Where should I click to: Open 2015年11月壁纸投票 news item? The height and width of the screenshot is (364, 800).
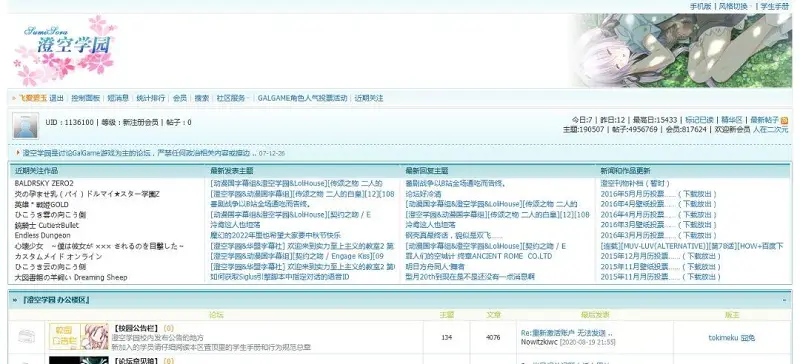661,266
